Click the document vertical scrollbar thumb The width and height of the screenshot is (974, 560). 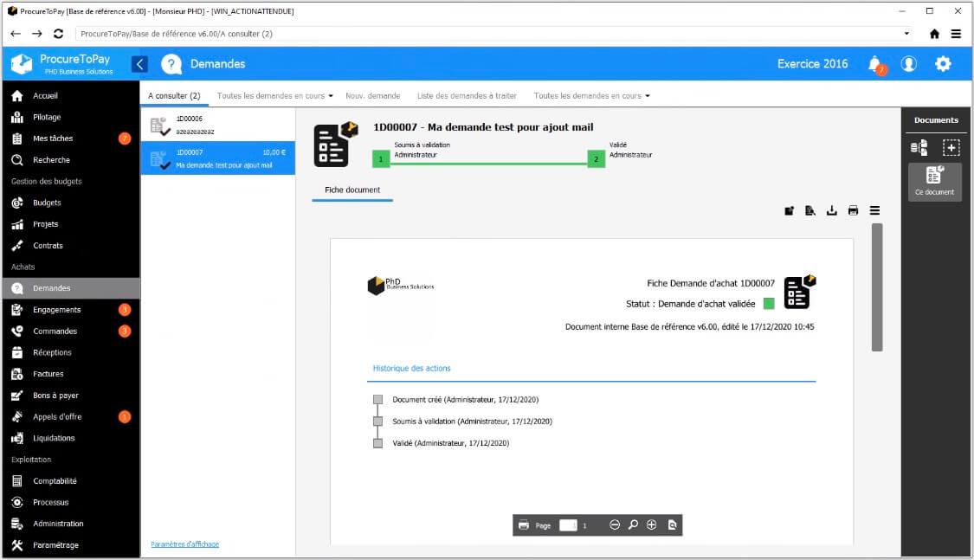click(x=877, y=287)
